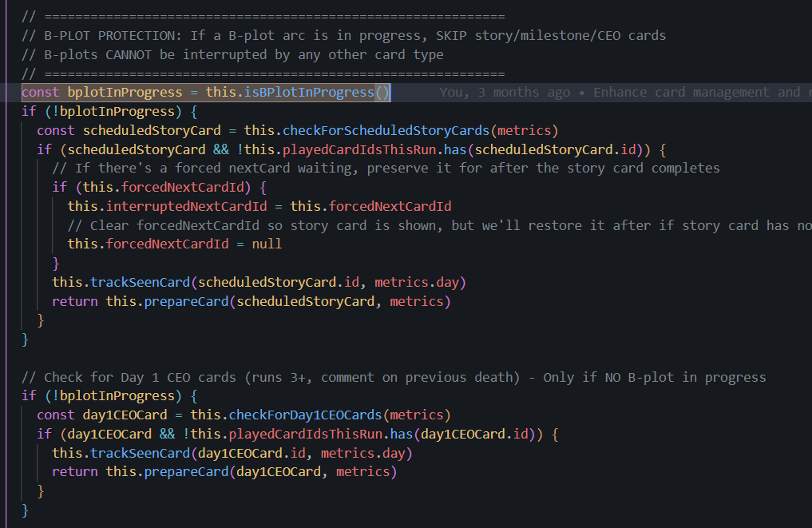This screenshot has width=812, height=528.
Task: Click 'return this.prepareCard(scheduledStoryCard' line
Action: point(252,302)
